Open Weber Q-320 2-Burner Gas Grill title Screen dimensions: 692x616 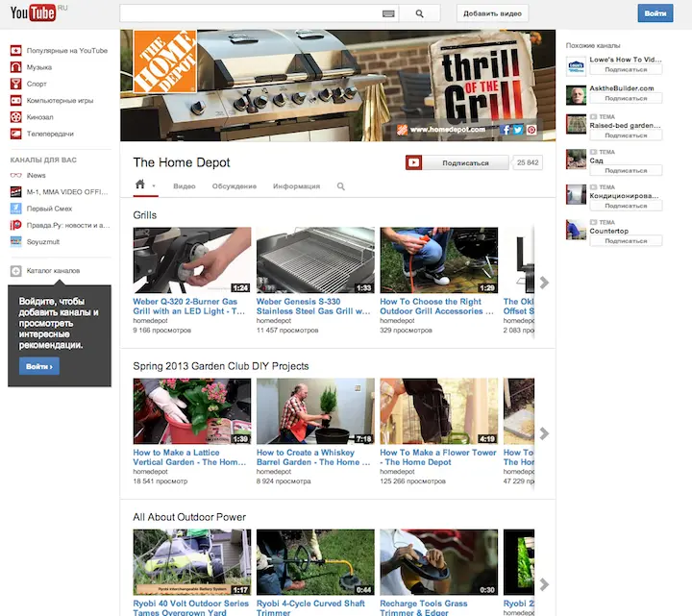(188, 307)
